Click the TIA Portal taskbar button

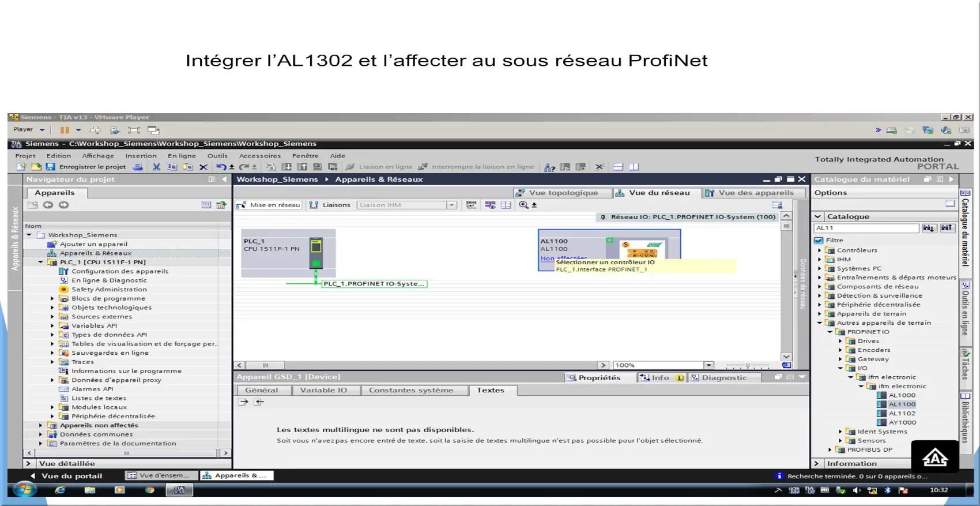pos(179,490)
